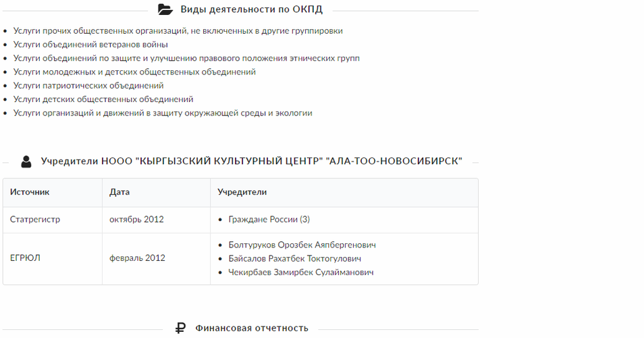Select founder Чекирбаев Замирбек Сулайманович
Image resolution: width=644 pixels, height=338 pixels.
[x=301, y=272]
